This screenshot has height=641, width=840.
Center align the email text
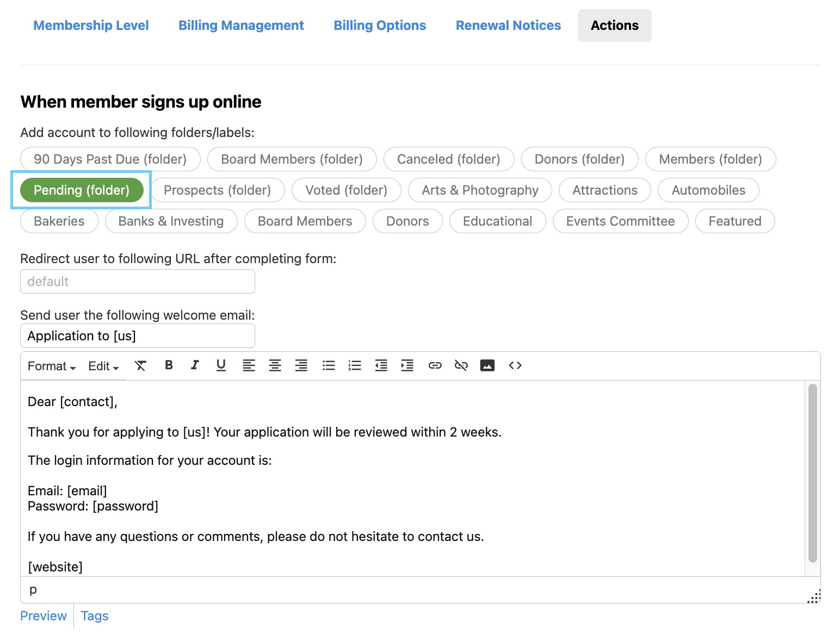tap(275, 365)
